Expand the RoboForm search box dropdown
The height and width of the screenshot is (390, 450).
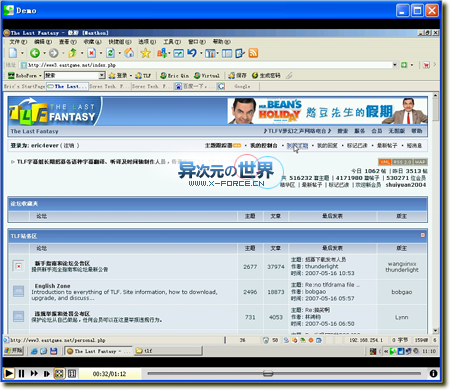click(x=102, y=76)
